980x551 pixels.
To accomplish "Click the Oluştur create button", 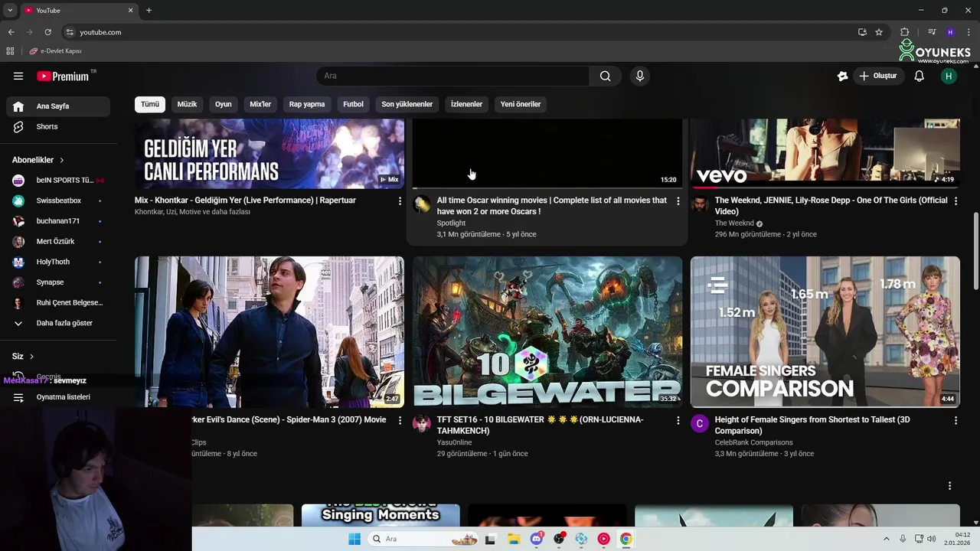I will (x=878, y=76).
